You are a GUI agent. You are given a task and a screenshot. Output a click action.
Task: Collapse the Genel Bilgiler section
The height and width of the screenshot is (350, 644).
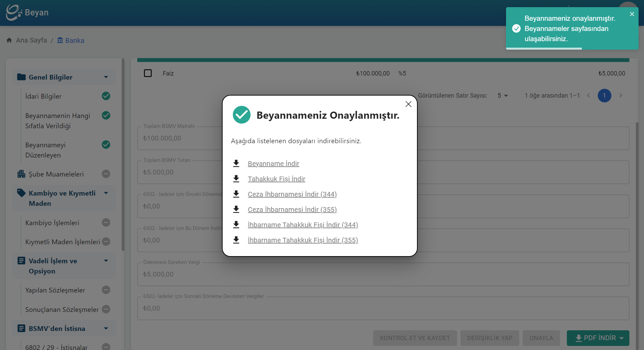coord(106,77)
